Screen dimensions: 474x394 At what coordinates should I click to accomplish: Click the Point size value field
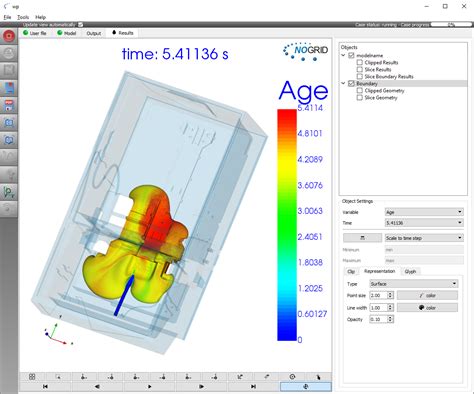point(378,295)
